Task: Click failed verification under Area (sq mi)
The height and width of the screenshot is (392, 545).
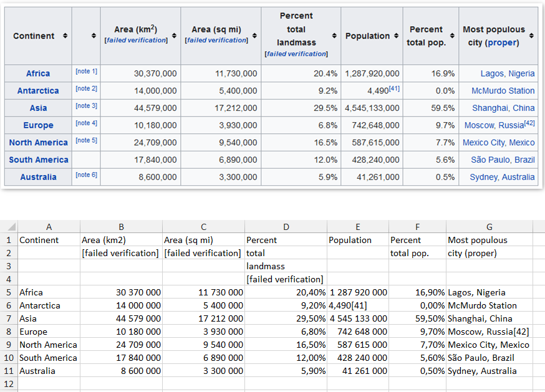Action: tap(216, 41)
